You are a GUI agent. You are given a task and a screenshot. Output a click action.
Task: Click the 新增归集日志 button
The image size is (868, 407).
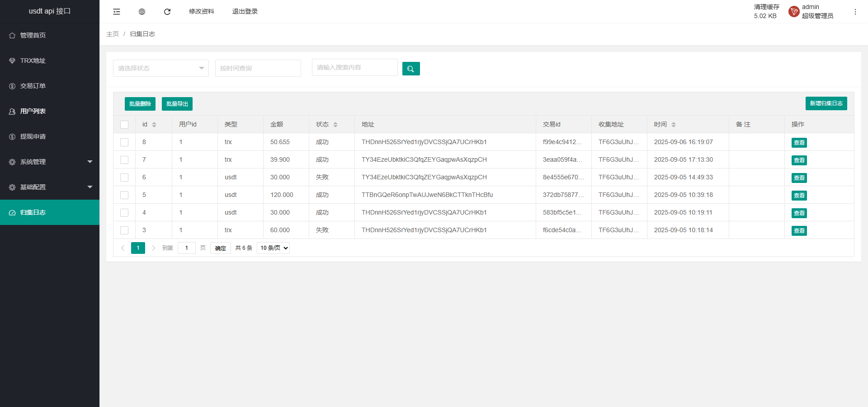pos(826,103)
